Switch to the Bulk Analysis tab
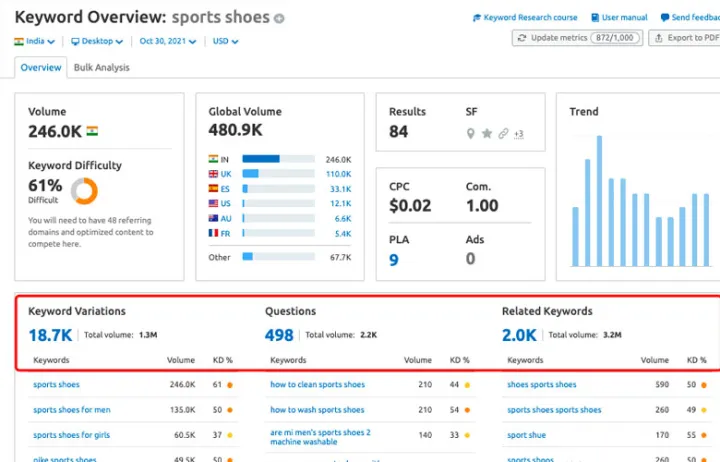720x462 pixels. [x=101, y=68]
